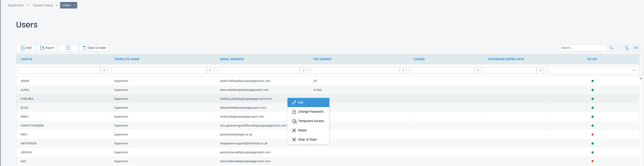Clear all filters using the funnel icon
The image size is (644, 166).
point(627,48)
